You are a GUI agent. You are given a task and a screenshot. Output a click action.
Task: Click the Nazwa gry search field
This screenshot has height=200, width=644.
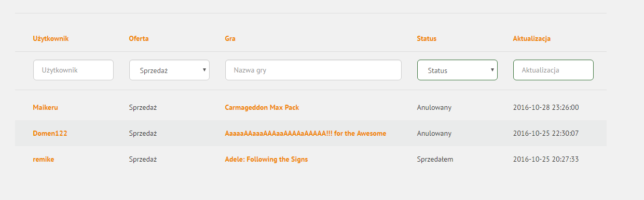click(313, 70)
